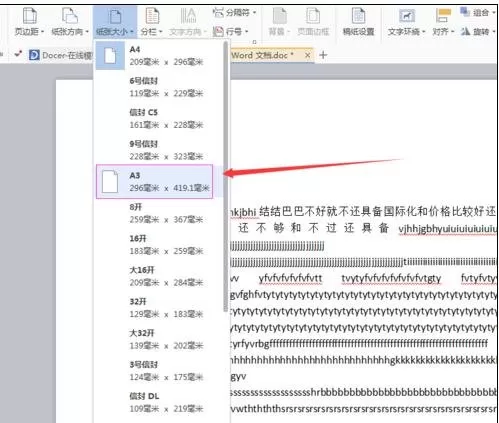Click the 纸张方向 orientation icon
Viewport: 499px width, 423px height.
[x=70, y=15]
